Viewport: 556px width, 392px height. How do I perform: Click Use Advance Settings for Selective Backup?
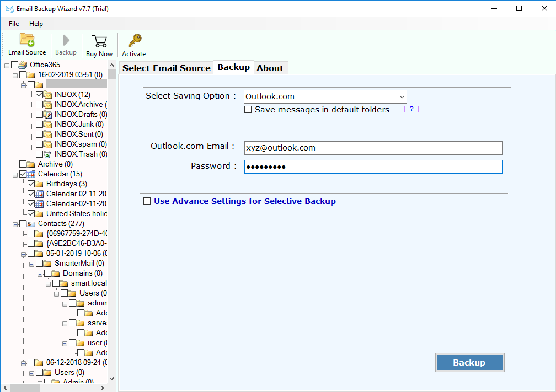click(245, 201)
